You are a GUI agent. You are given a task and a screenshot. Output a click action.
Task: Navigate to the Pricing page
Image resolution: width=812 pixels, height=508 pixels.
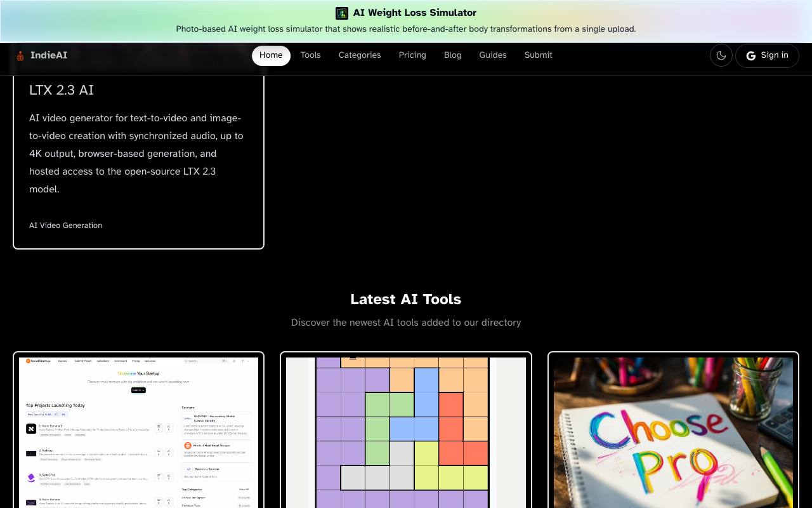tap(412, 55)
